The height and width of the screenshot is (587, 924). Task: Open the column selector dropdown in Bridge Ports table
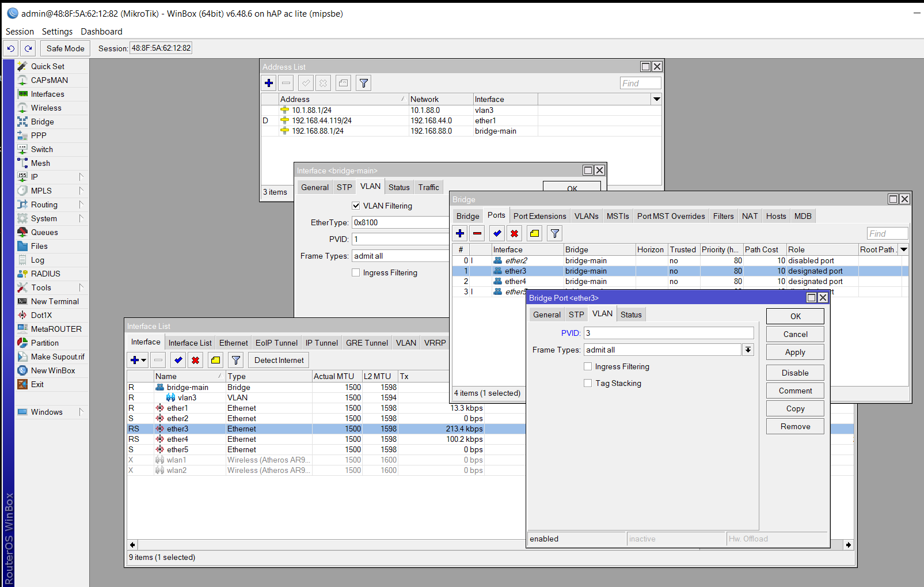904,249
